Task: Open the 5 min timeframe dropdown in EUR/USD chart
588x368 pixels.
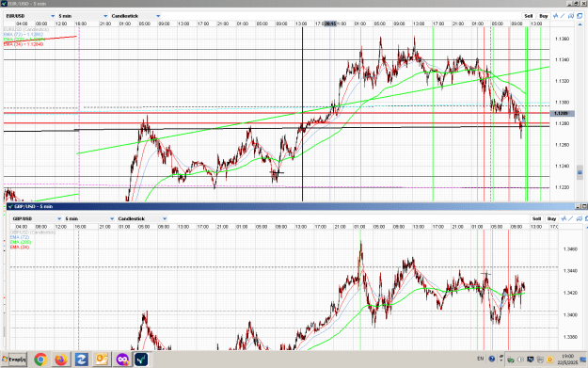Action: [x=83, y=16]
